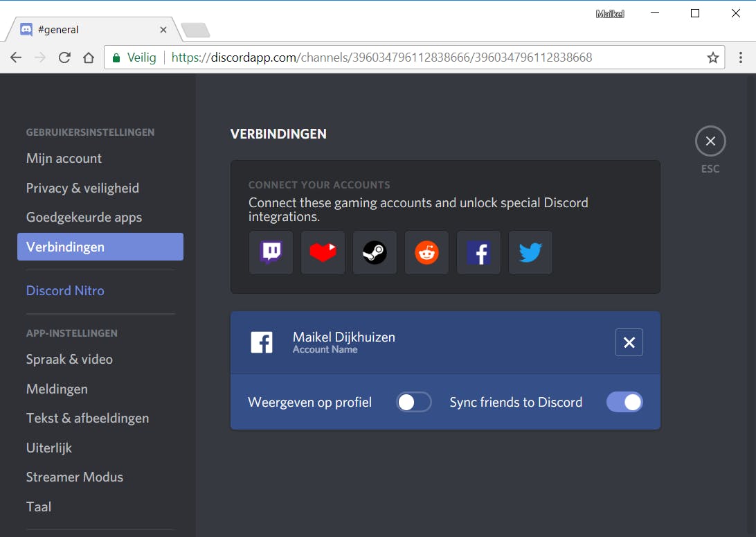Viewport: 756px width, 537px height.
Task: Minimize the Chrome window
Action: coord(655,13)
